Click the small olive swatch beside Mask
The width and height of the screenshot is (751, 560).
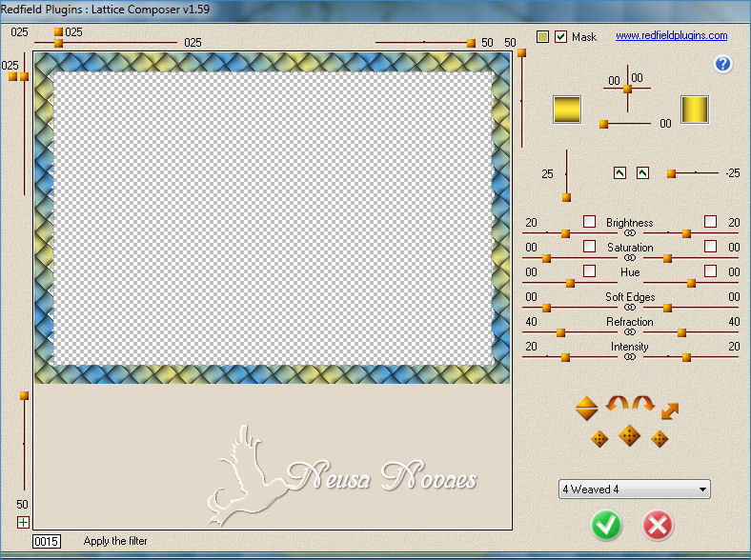542,36
